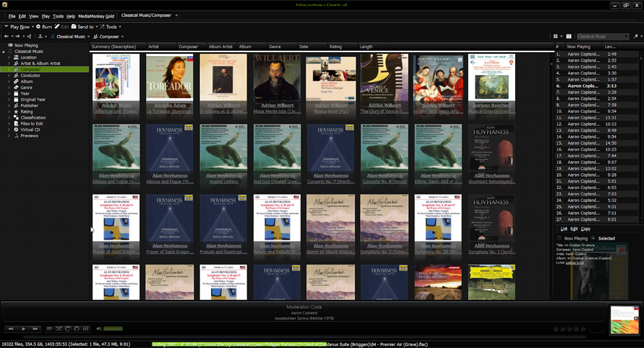
Task: Click the Burn disc icon
Action: (38, 27)
